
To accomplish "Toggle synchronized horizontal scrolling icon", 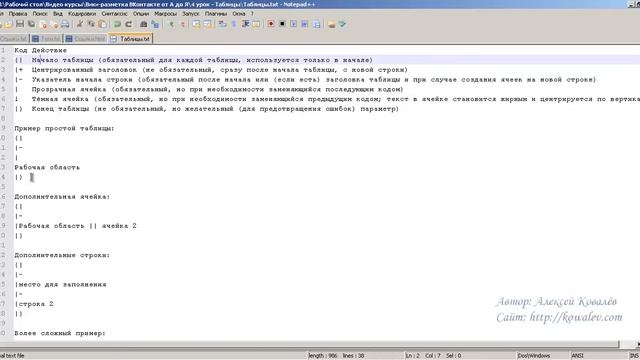I will click(207, 24).
